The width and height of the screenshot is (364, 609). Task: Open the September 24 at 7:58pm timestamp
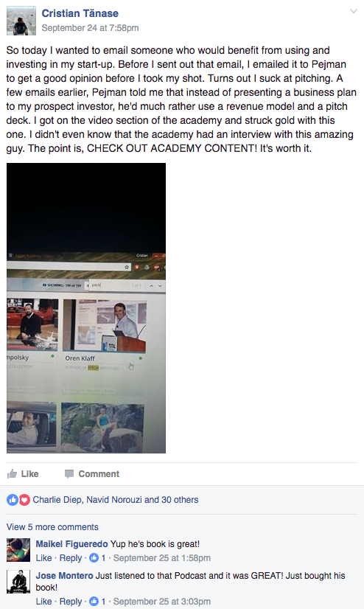pyautogui.click(x=90, y=28)
